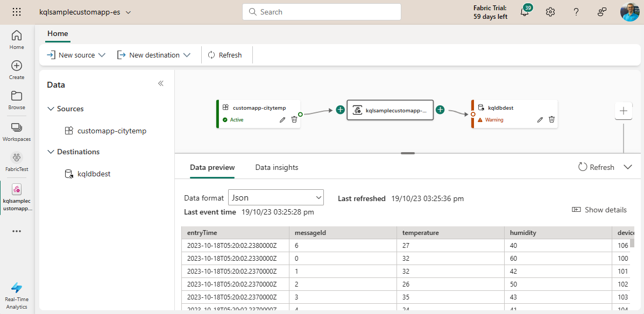Click Show details button
The width and height of the screenshot is (644, 314).
(599, 210)
